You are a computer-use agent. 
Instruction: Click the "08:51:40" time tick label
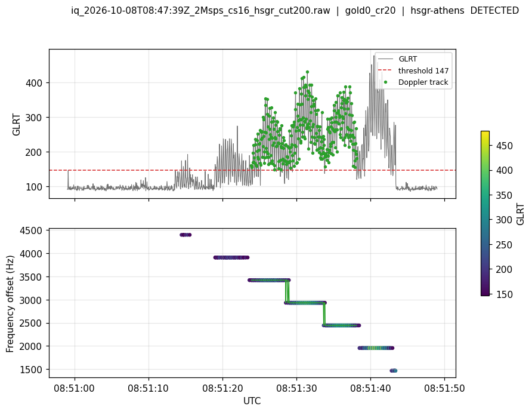click(x=370, y=388)
